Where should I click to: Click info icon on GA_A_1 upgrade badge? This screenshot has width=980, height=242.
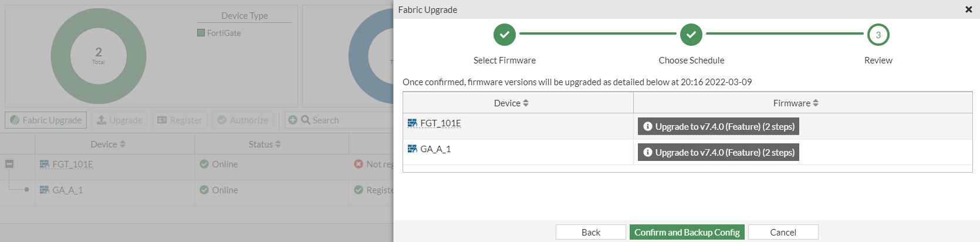click(648, 152)
